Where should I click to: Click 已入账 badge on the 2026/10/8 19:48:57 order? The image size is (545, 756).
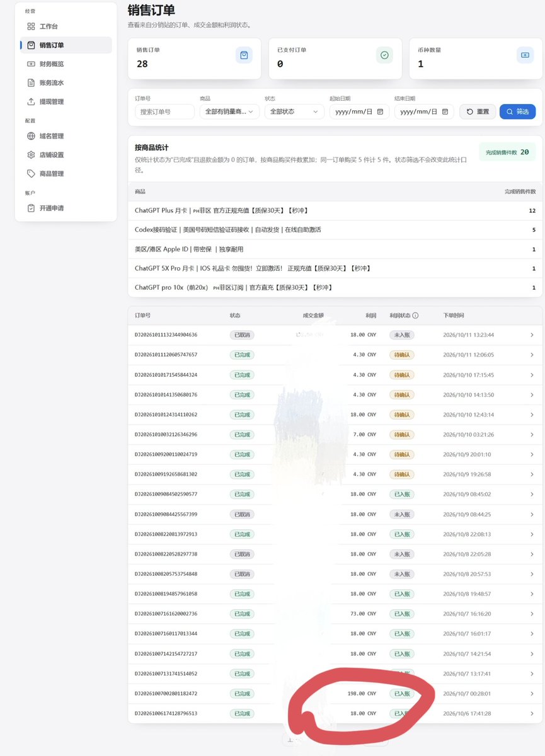coord(401,594)
